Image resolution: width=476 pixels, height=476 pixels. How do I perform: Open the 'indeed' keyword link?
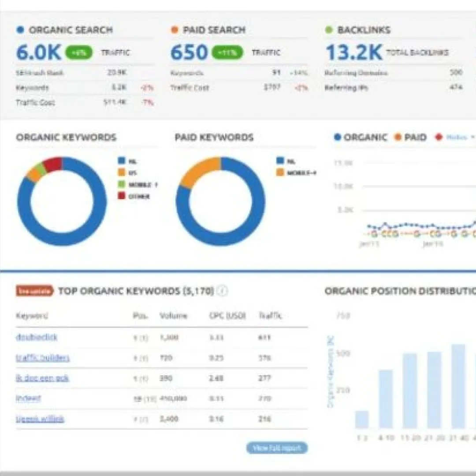(x=28, y=398)
